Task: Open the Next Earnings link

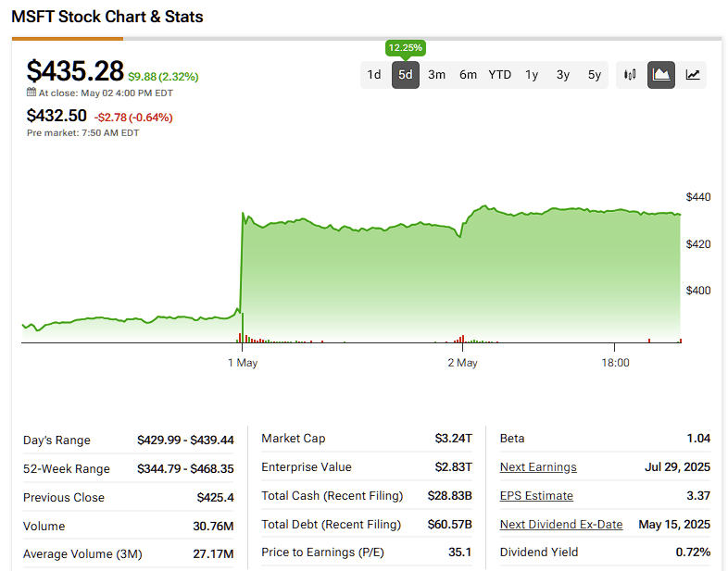Action: tap(538, 467)
